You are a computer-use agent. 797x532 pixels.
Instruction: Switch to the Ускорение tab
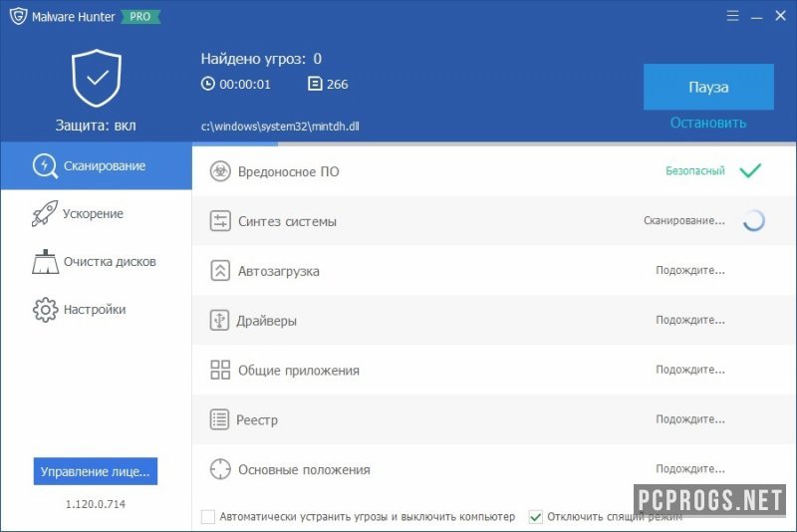pos(96,213)
